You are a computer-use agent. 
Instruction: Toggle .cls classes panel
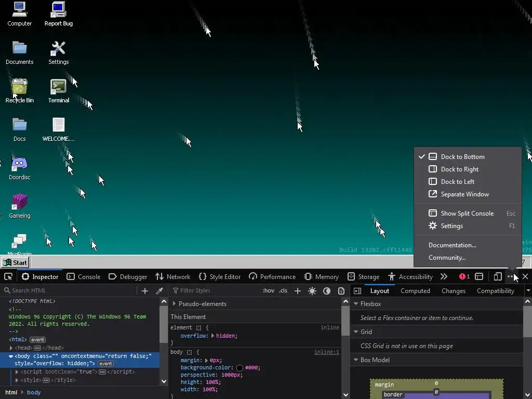click(x=283, y=290)
